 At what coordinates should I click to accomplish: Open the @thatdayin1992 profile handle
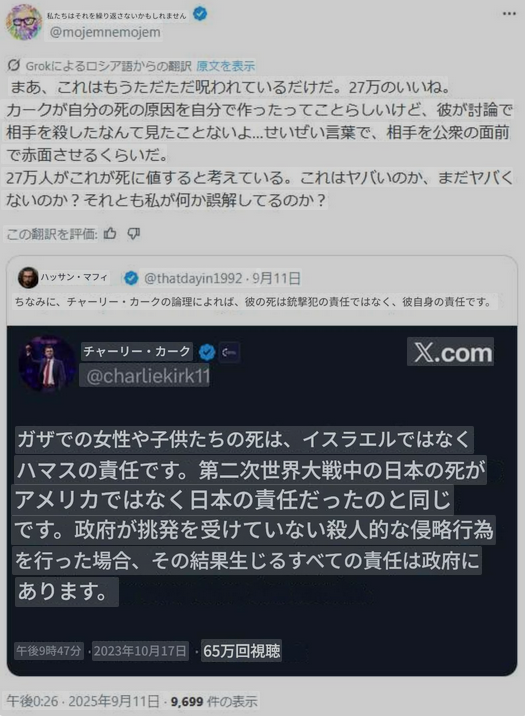click(x=193, y=278)
